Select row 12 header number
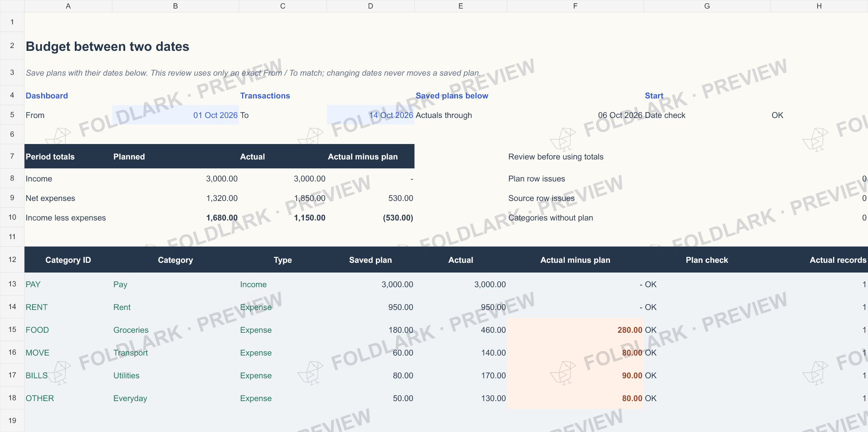This screenshot has height=432, width=868. click(12, 260)
